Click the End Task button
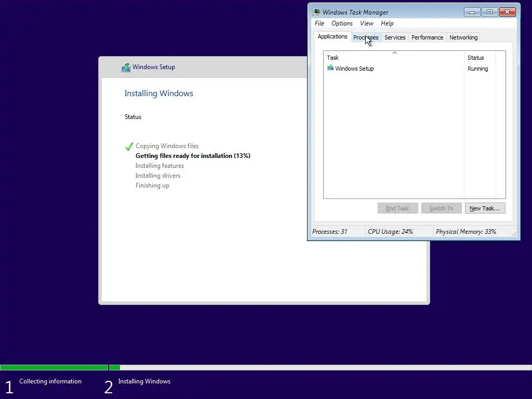Screen dimensions: 532x399 click(x=397, y=208)
